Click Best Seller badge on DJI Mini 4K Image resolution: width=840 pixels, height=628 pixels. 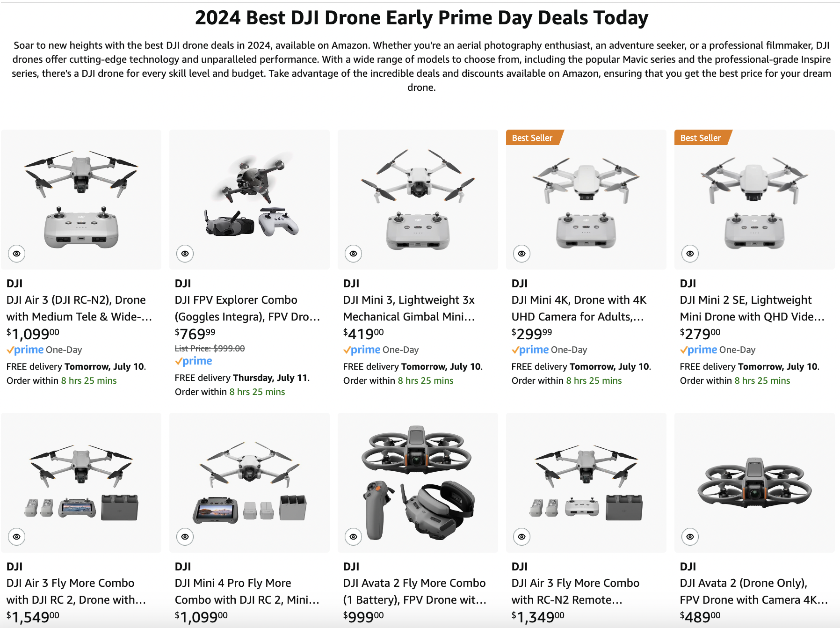[532, 138]
